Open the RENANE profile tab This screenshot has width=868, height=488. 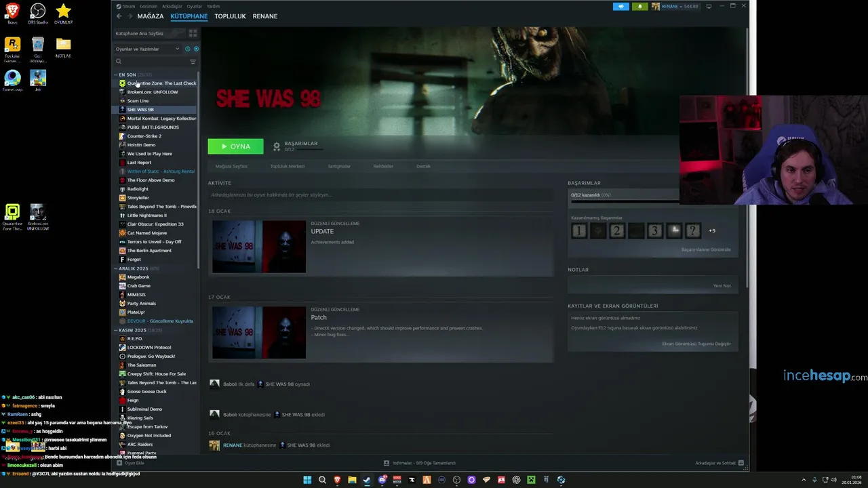(264, 16)
